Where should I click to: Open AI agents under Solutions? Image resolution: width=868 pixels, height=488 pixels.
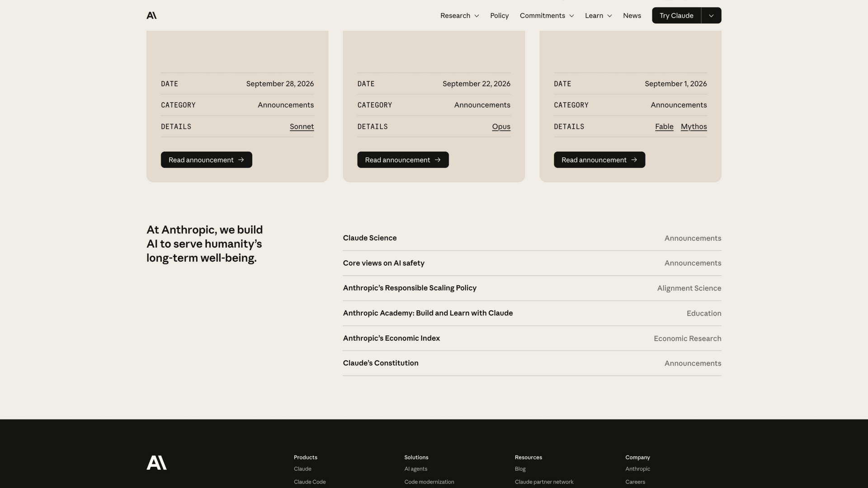[415, 469]
